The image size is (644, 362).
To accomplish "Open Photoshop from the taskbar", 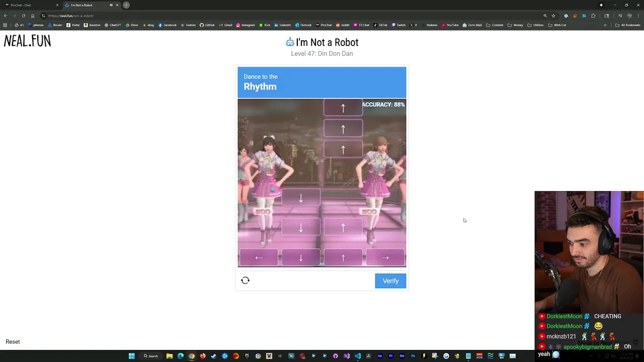I will [x=413, y=356].
